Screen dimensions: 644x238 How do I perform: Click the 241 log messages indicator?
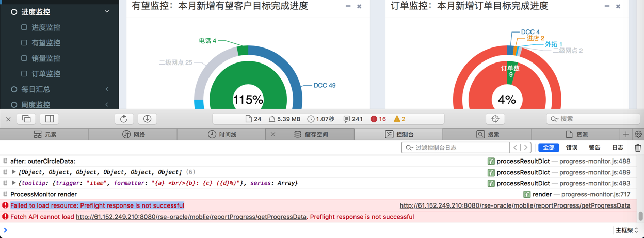[x=353, y=119]
